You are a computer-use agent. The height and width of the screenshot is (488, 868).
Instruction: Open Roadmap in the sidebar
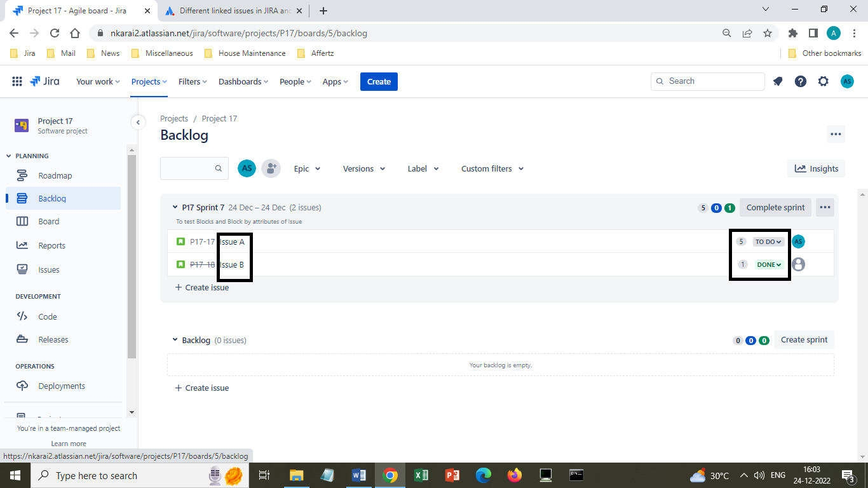point(55,175)
